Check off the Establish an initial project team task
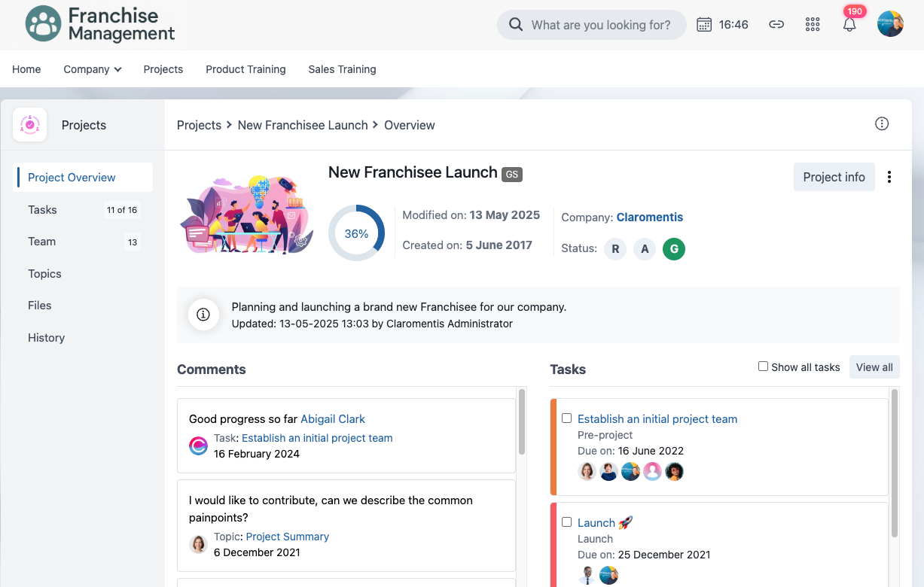 click(x=567, y=418)
